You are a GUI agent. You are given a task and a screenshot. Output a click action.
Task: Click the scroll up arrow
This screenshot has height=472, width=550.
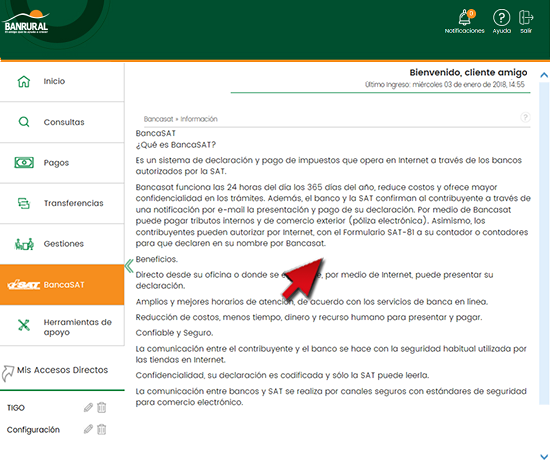[544, 75]
